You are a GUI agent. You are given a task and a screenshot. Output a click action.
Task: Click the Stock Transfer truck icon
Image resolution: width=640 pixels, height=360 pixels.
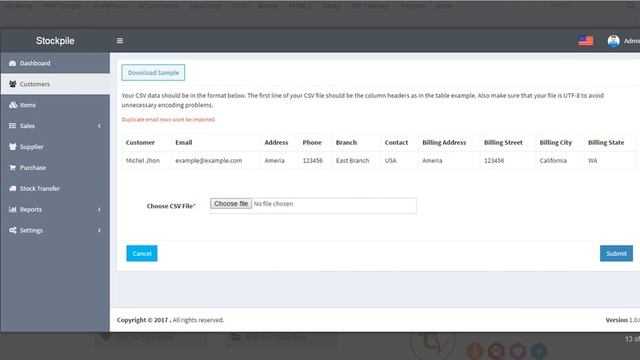[13, 189]
